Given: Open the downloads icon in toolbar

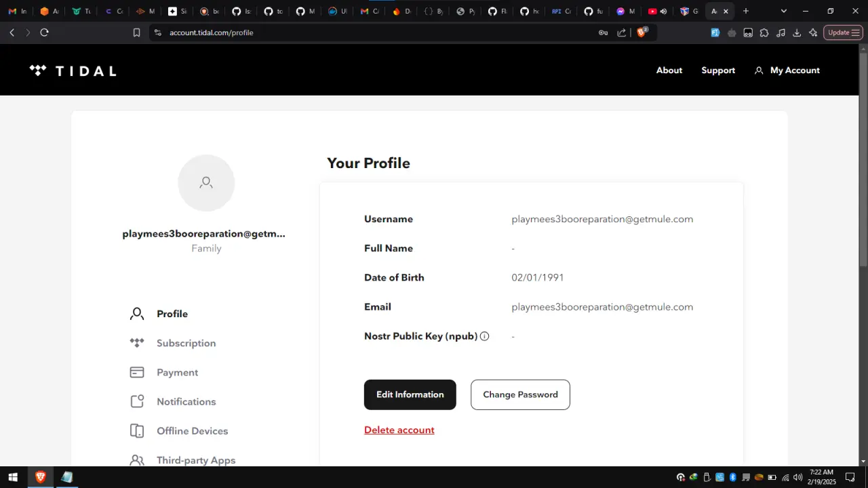Looking at the screenshot, I should click(x=797, y=33).
